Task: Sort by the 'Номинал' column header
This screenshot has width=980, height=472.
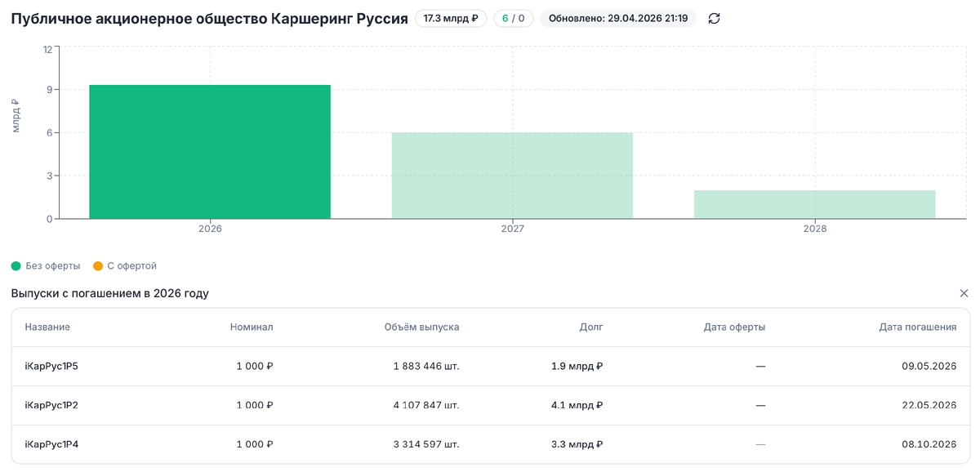Action: (252, 327)
